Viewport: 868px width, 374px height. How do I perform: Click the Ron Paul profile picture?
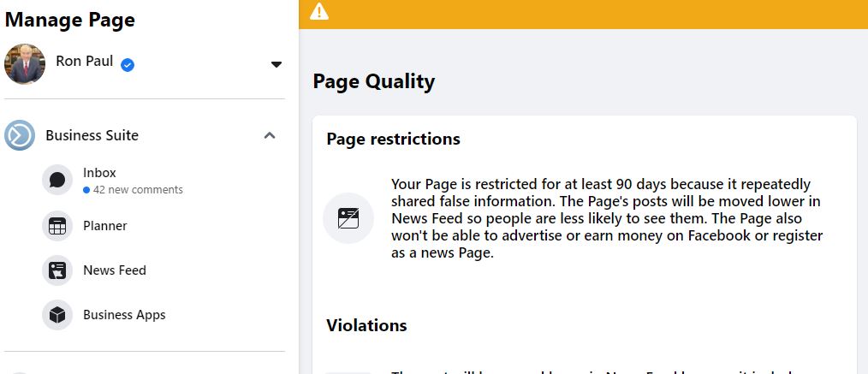[25, 64]
